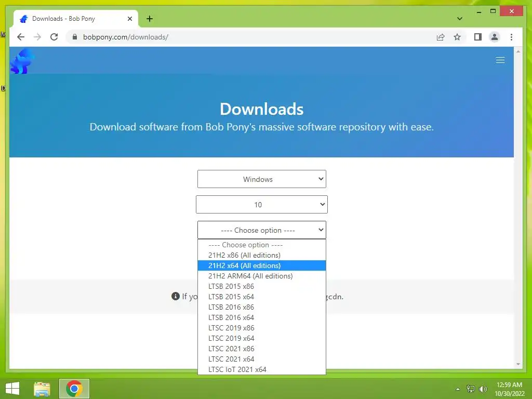Close the Downloads - Bob Pony tab
The height and width of the screenshot is (399, 532).
coord(129,19)
